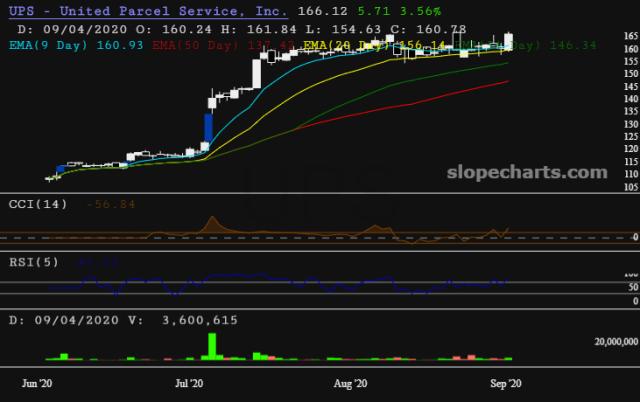Click the 135 price axis label
The width and height of the screenshot is (640, 402).
(x=631, y=111)
